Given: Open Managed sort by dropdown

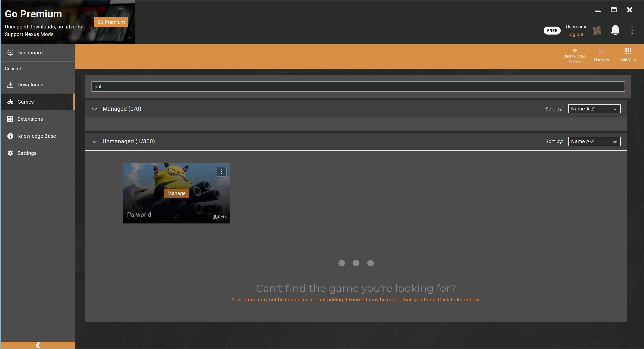Looking at the screenshot, I should (594, 109).
